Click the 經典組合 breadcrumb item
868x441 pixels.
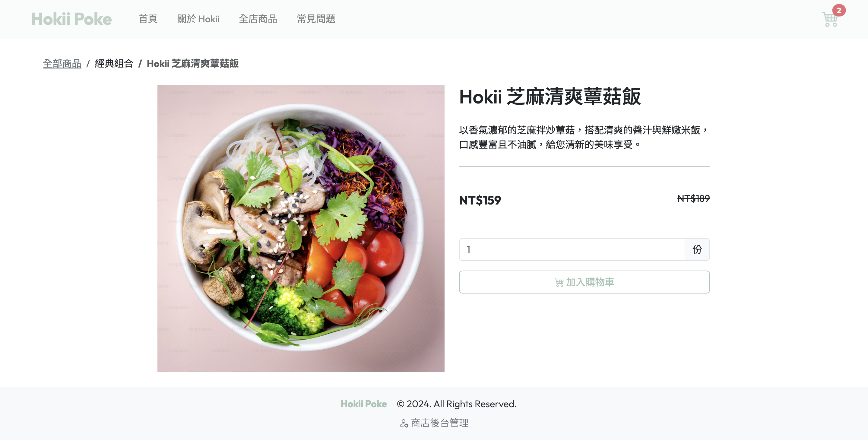pyautogui.click(x=114, y=63)
